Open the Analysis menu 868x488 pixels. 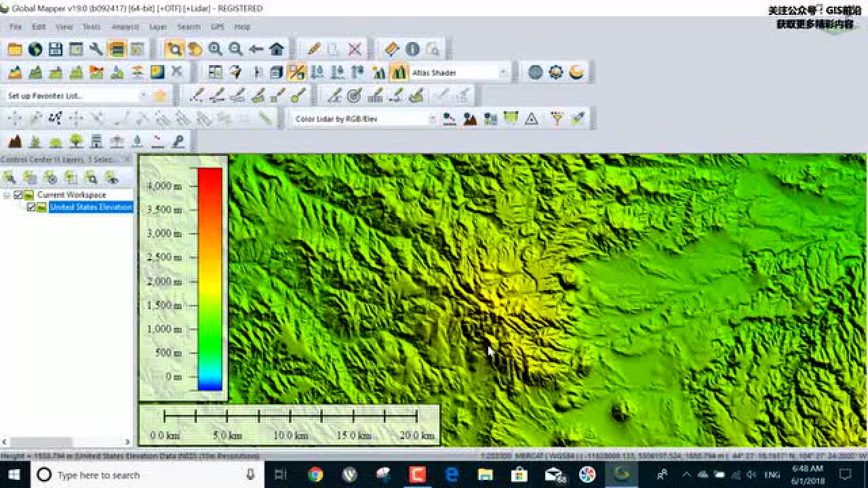(x=125, y=27)
